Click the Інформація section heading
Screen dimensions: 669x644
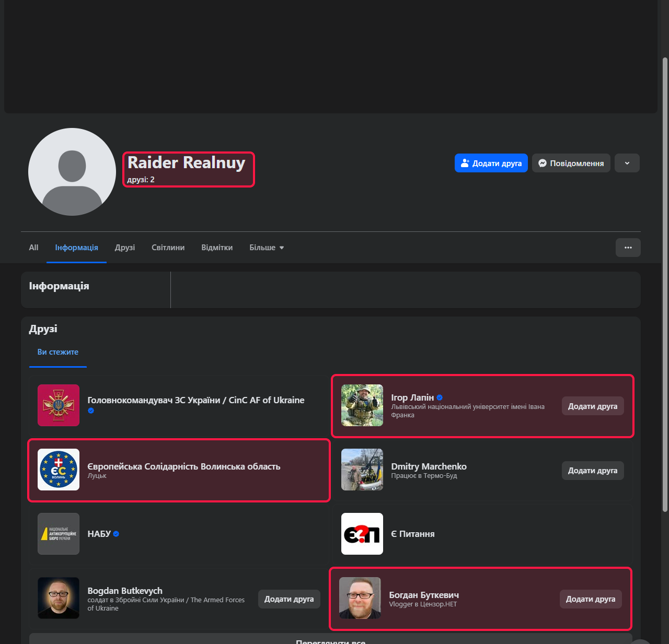59,286
